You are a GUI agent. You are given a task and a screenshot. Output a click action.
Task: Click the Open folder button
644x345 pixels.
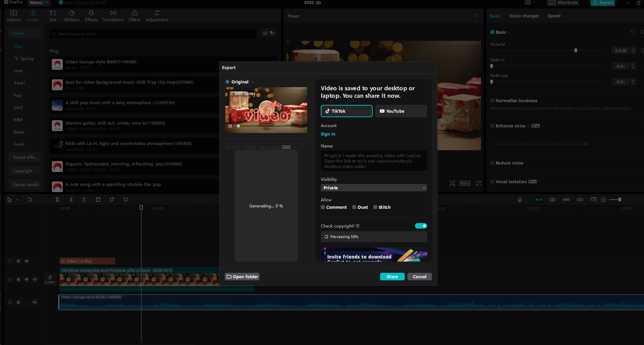(x=242, y=277)
